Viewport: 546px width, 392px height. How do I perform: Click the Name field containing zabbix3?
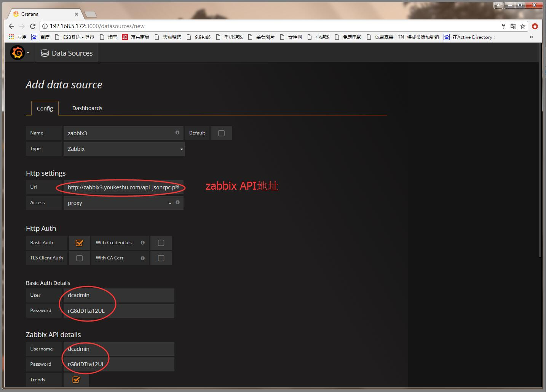pyautogui.click(x=123, y=133)
